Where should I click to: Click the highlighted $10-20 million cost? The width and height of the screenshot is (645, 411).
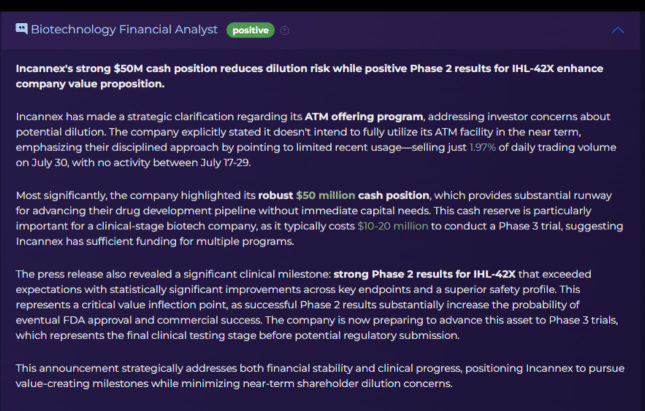point(393,226)
